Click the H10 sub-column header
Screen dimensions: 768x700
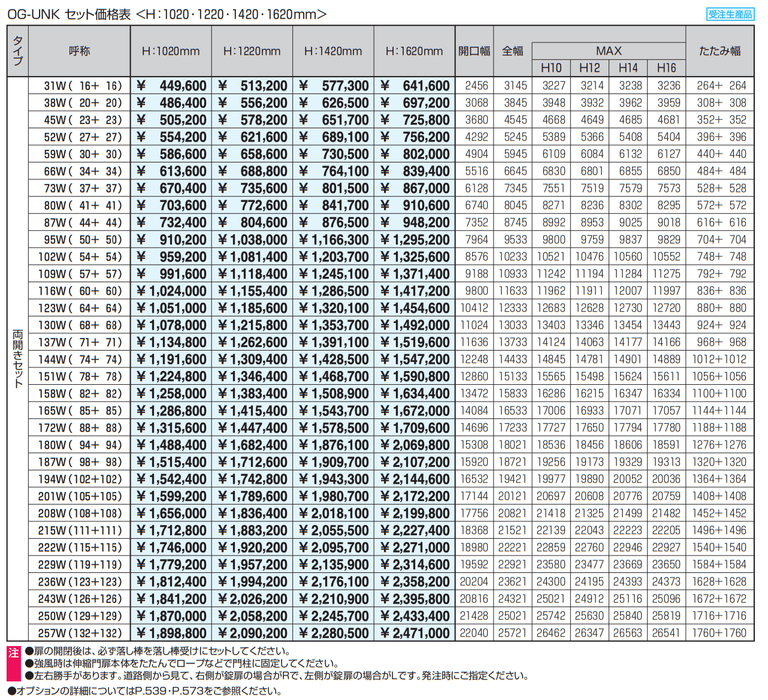(551, 68)
